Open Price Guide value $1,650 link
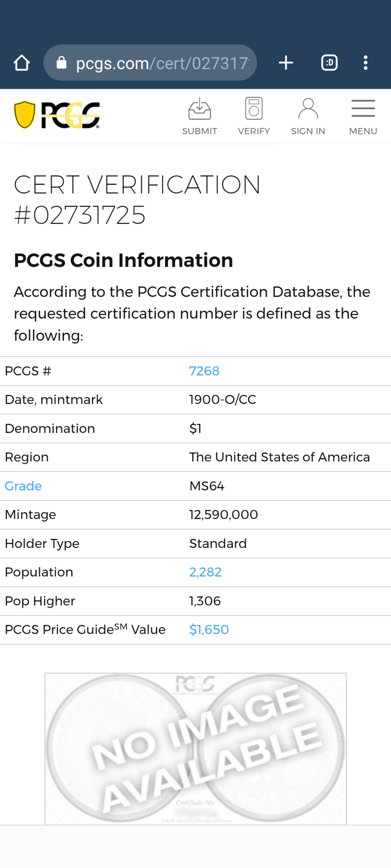This screenshot has height=868, width=391. point(209,630)
